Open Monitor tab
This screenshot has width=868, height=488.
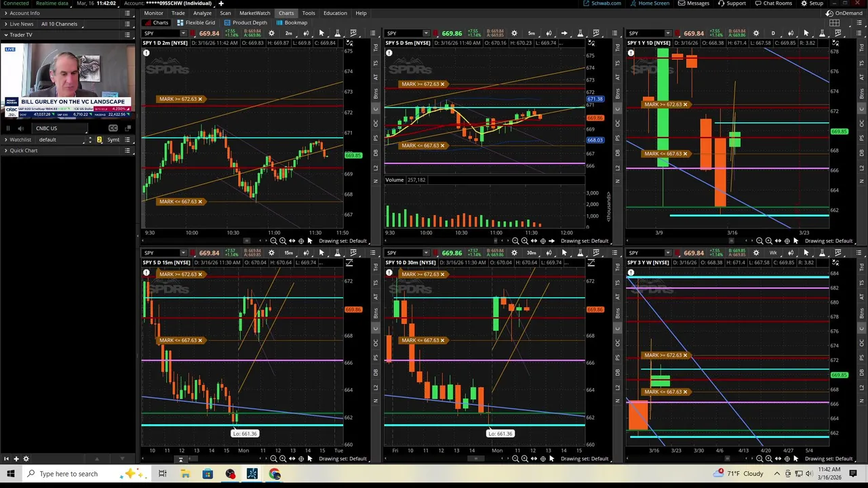pos(153,13)
